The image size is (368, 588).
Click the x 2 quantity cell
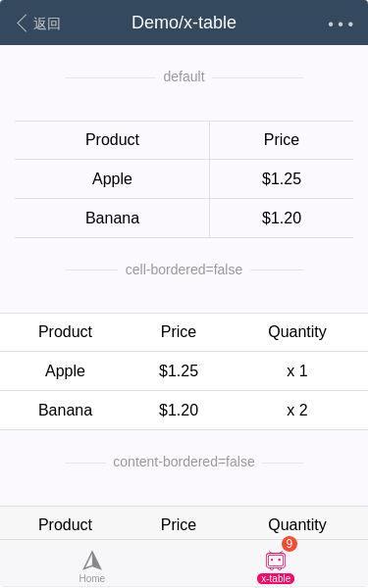(297, 410)
